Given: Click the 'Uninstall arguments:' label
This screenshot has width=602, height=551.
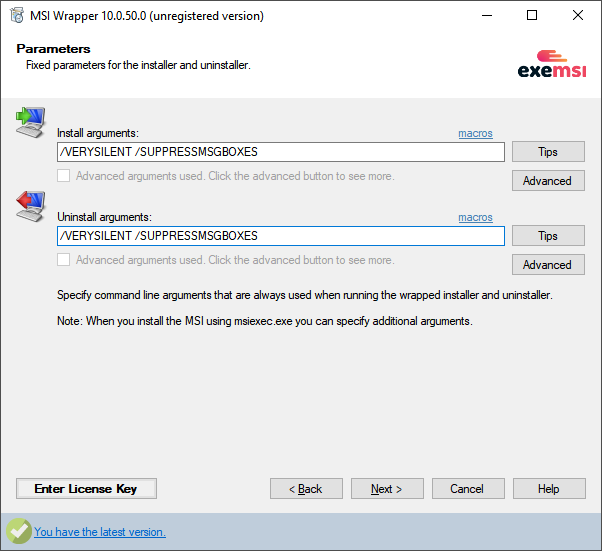Looking at the screenshot, I should tap(104, 217).
